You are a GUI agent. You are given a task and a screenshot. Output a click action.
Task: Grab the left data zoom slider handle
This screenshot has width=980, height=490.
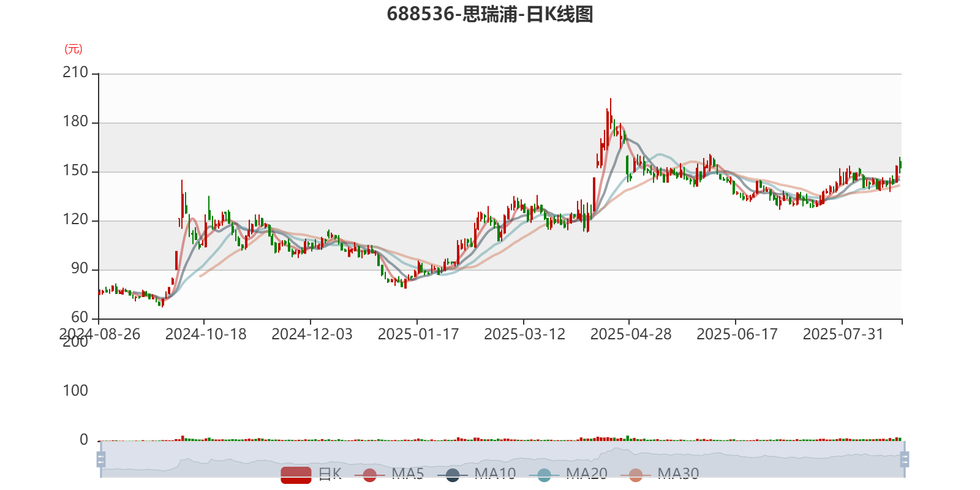click(101, 459)
